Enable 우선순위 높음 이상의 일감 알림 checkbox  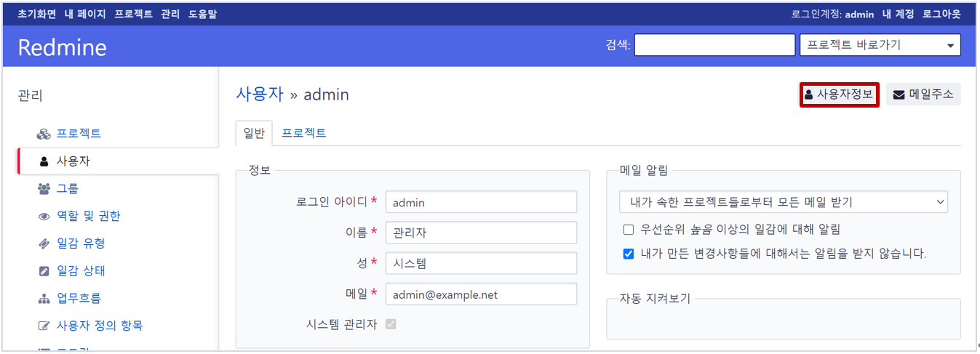629,230
